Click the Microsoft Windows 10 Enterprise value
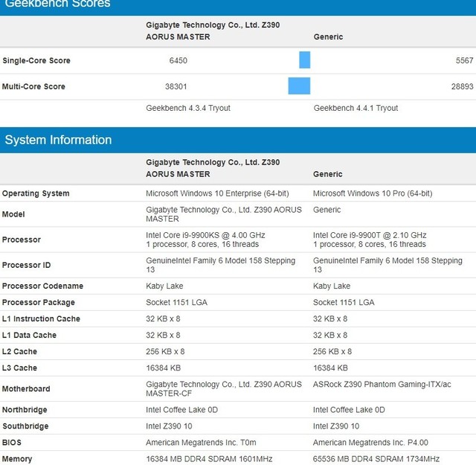The image size is (476, 465). 219,193
